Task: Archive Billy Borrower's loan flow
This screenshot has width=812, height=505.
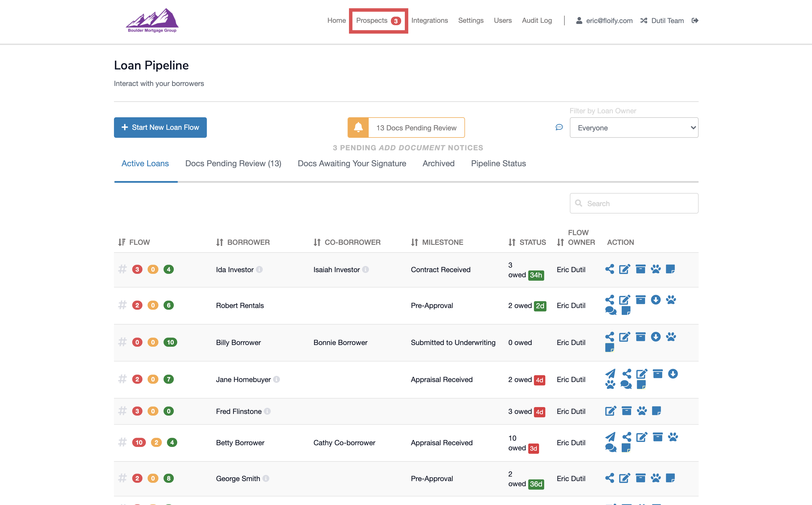Action: tap(640, 337)
